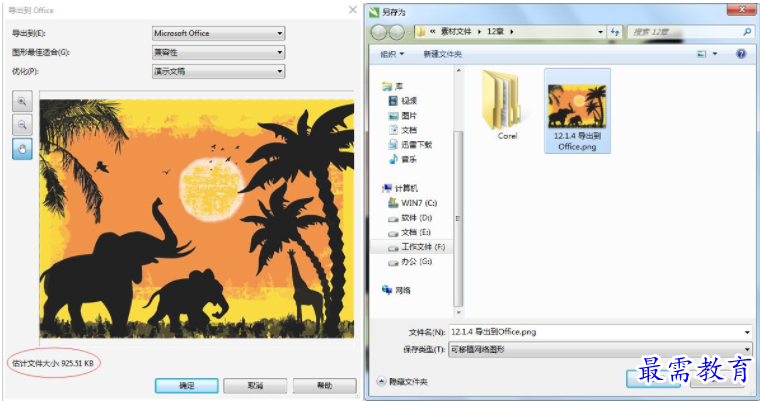Open the 图形最佳适合(G) 兼容性 dropdown
The image size is (760, 401).
coord(218,52)
